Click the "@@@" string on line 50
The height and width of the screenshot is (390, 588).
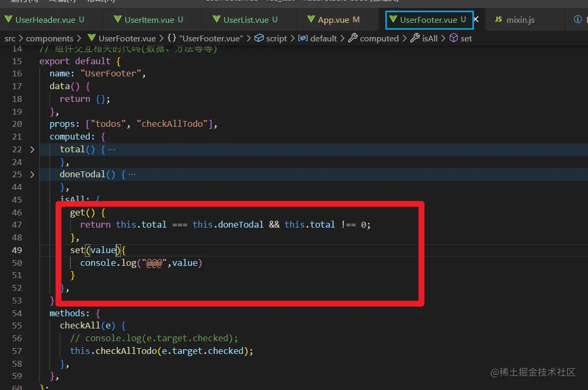[x=154, y=263]
